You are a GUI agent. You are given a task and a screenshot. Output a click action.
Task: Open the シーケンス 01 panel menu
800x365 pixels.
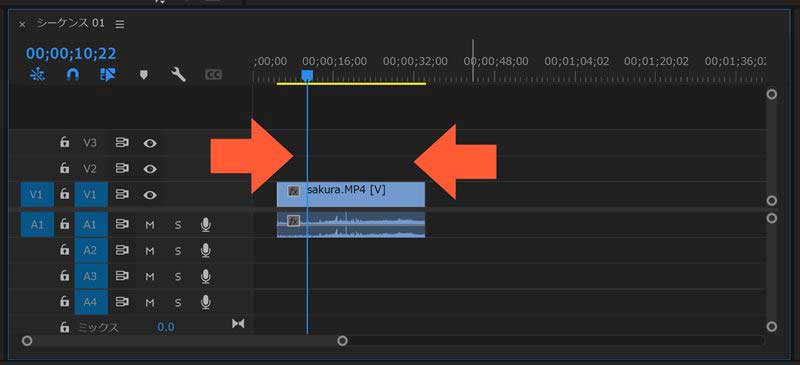[x=119, y=24]
